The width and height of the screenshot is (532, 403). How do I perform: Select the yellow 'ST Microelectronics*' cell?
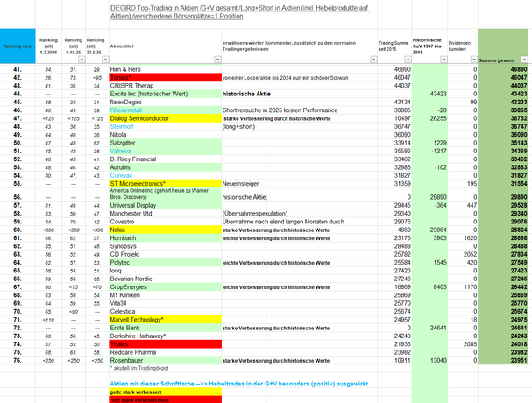pyautogui.click(x=166, y=183)
